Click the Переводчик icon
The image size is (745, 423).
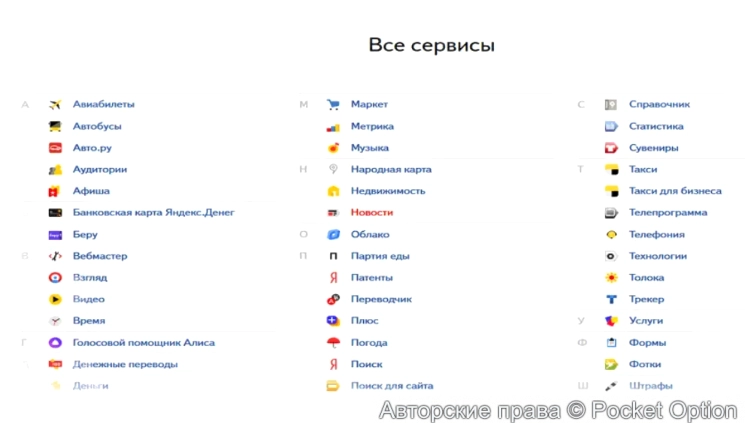pos(333,299)
